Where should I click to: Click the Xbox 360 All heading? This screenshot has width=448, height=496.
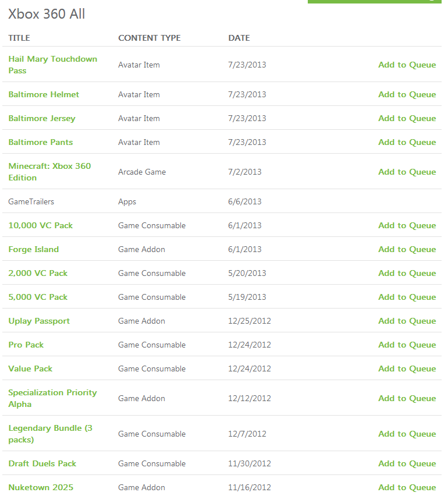[47, 14]
